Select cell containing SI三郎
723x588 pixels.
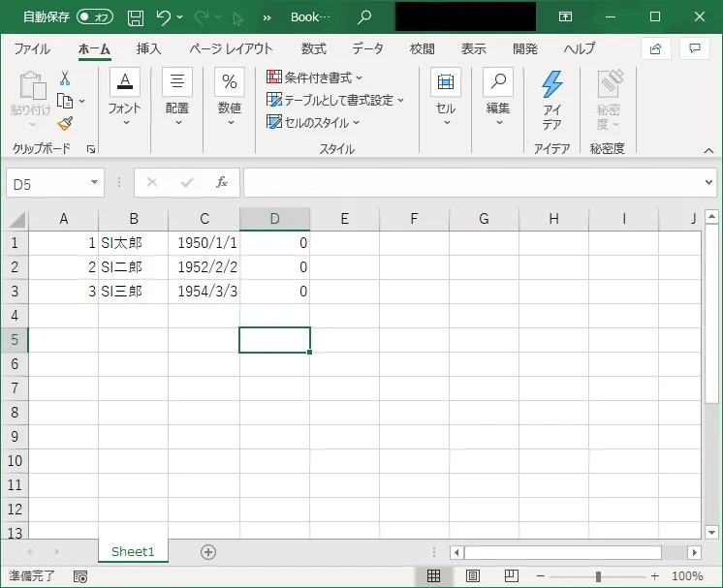(x=133, y=292)
